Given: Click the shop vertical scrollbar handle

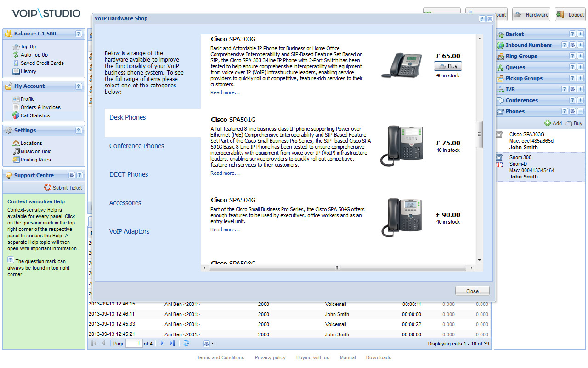Looking at the screenshot, I should 479,134.
